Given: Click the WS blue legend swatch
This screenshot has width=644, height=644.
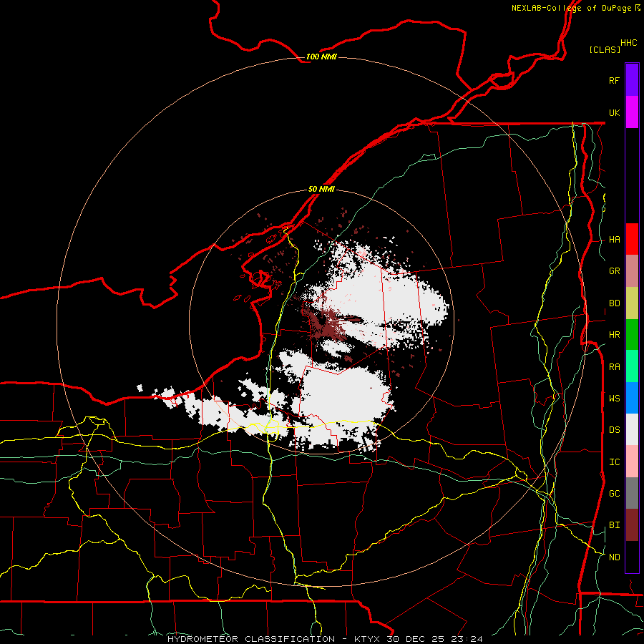Looking at the screenshot, I should 632,398.
